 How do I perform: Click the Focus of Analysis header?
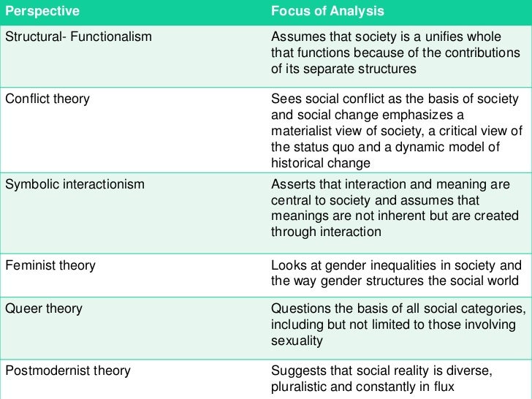[x=327, y=11]
